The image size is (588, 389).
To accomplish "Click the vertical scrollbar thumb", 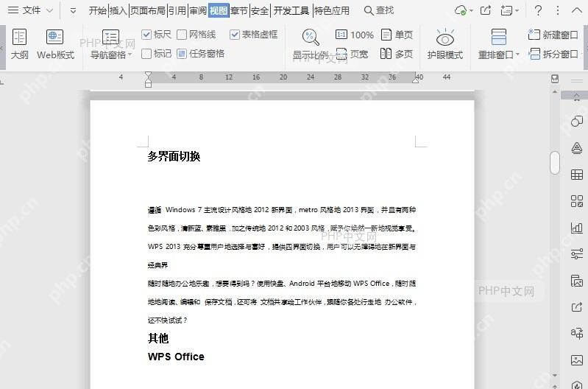I will tap(555, 163).
